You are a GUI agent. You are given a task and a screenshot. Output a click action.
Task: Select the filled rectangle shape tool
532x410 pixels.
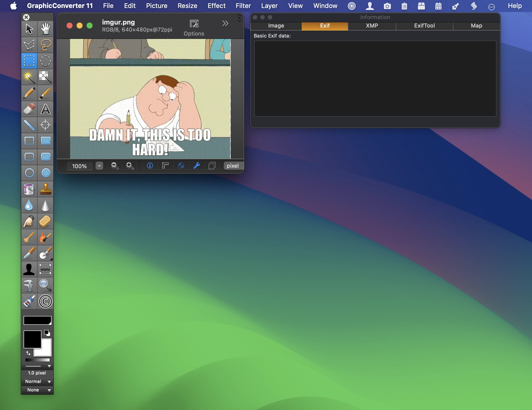pos(46,141)
